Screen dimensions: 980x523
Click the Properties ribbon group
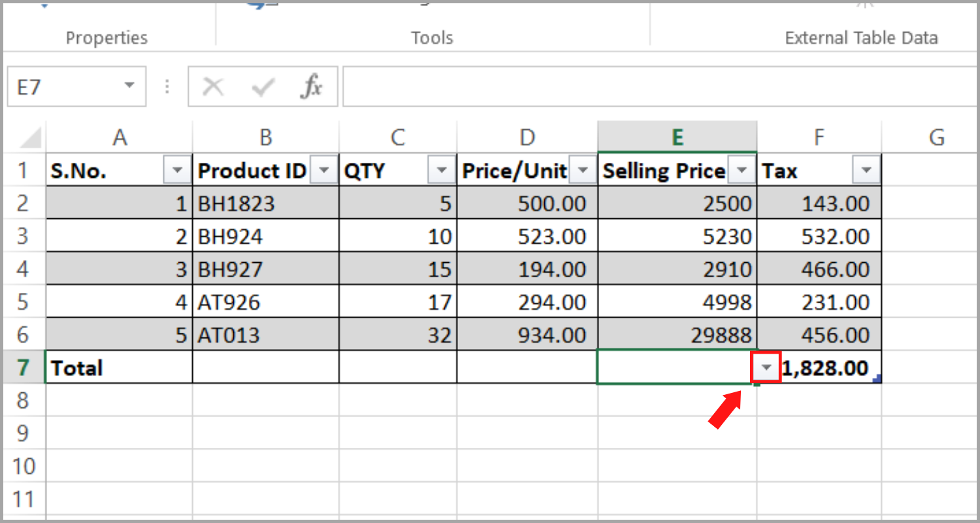click(106, 37)
